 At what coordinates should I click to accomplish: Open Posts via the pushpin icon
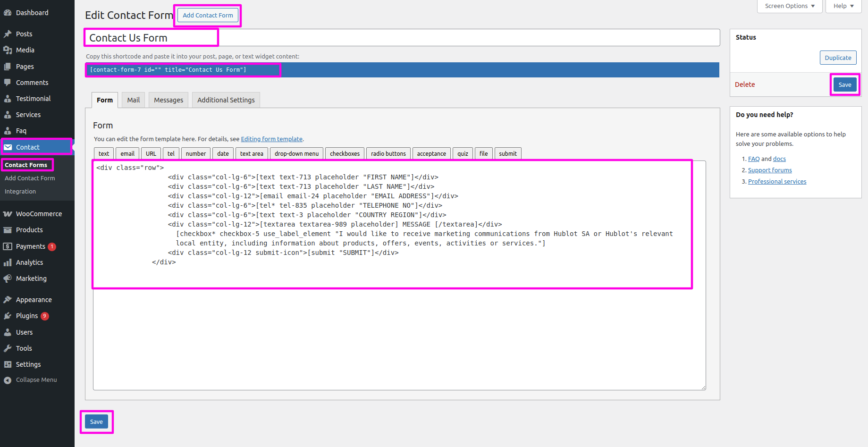click(x=8, y=34)
